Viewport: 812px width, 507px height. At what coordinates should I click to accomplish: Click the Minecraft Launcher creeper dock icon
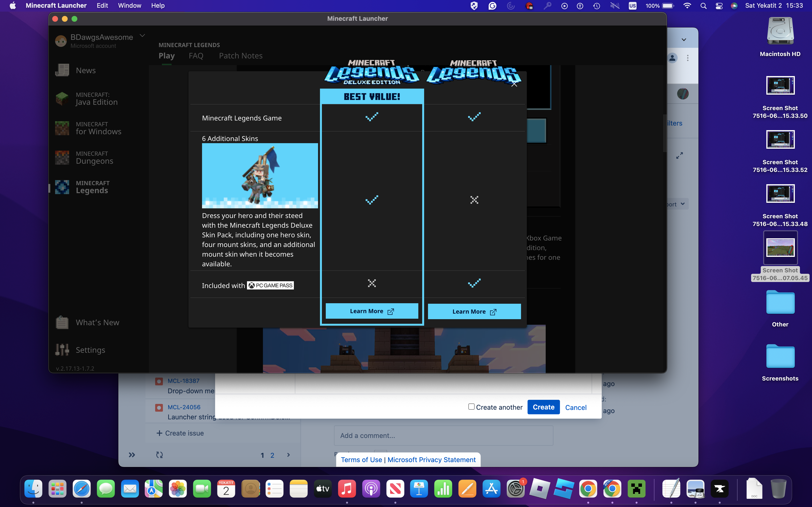(636, 489)
